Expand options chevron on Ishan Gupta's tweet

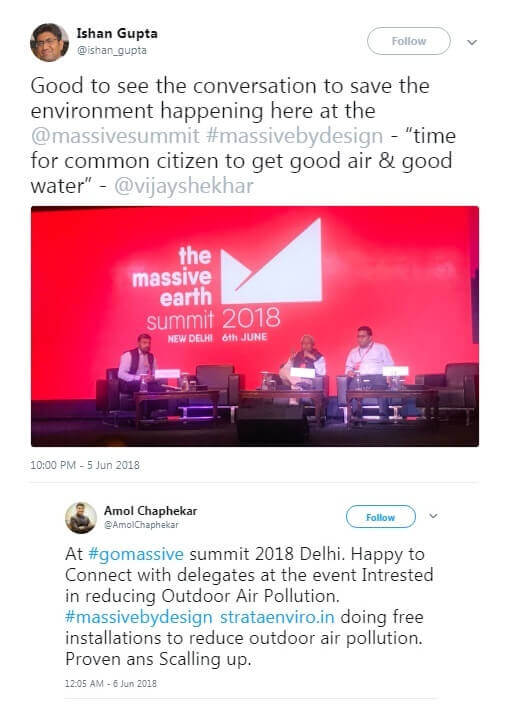point(472,42)
